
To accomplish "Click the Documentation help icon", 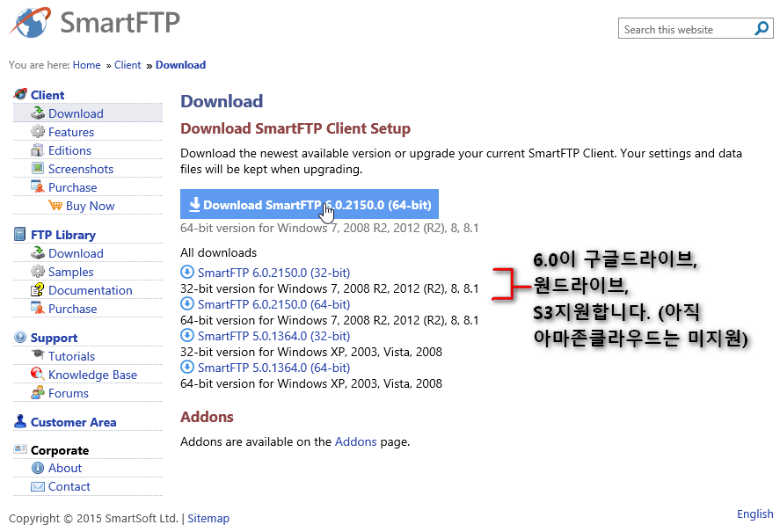I will click(x=38, y=289).
